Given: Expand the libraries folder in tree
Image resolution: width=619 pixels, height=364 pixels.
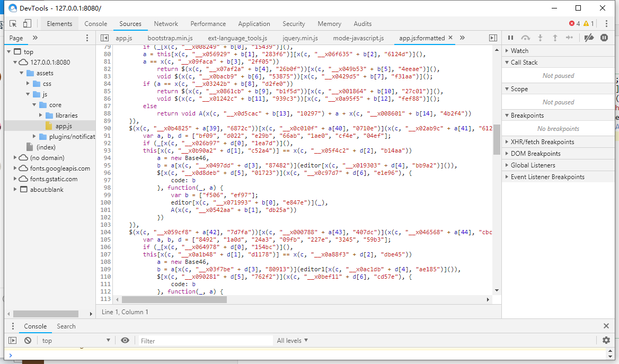Looking at the screenshot, I should (41, 116).
